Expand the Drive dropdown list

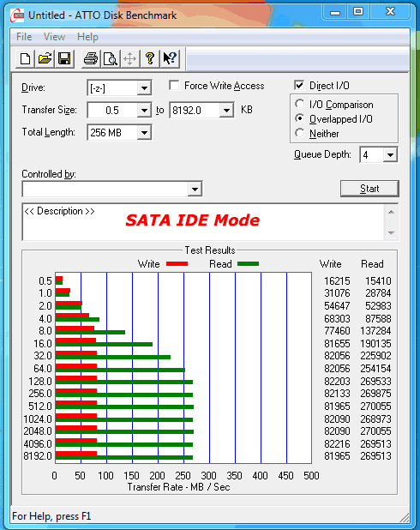(x=144, y=88)
